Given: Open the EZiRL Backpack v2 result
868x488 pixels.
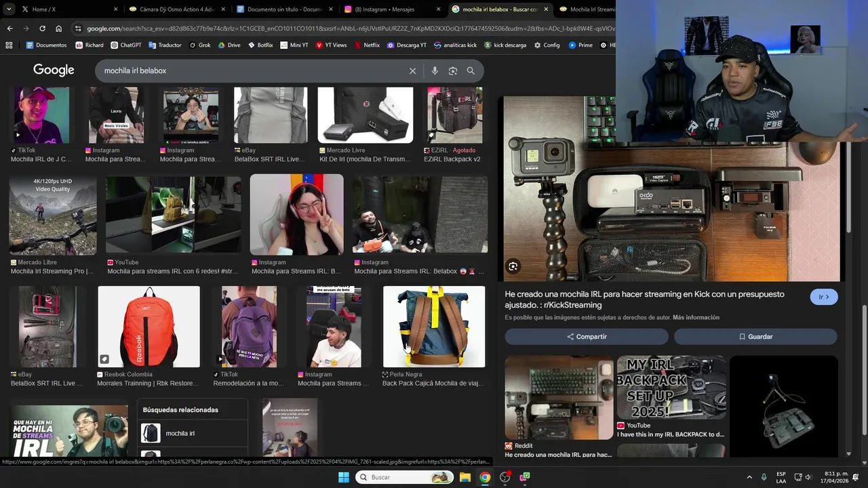Looking at the screenshot, I should [x=454, y=115].
